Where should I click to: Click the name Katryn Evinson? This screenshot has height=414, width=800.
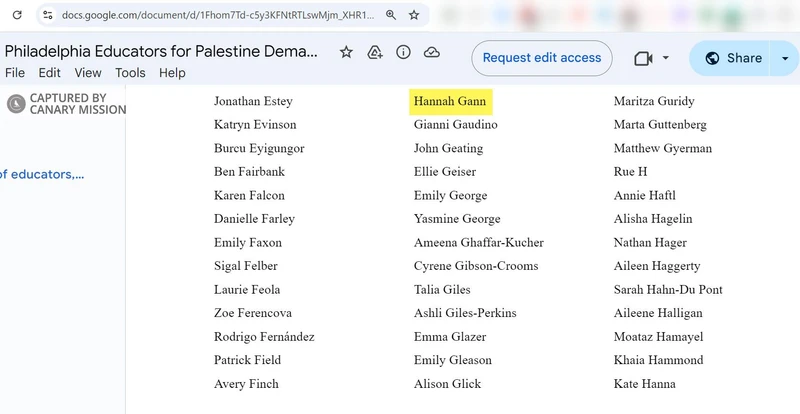coord(255,125)
